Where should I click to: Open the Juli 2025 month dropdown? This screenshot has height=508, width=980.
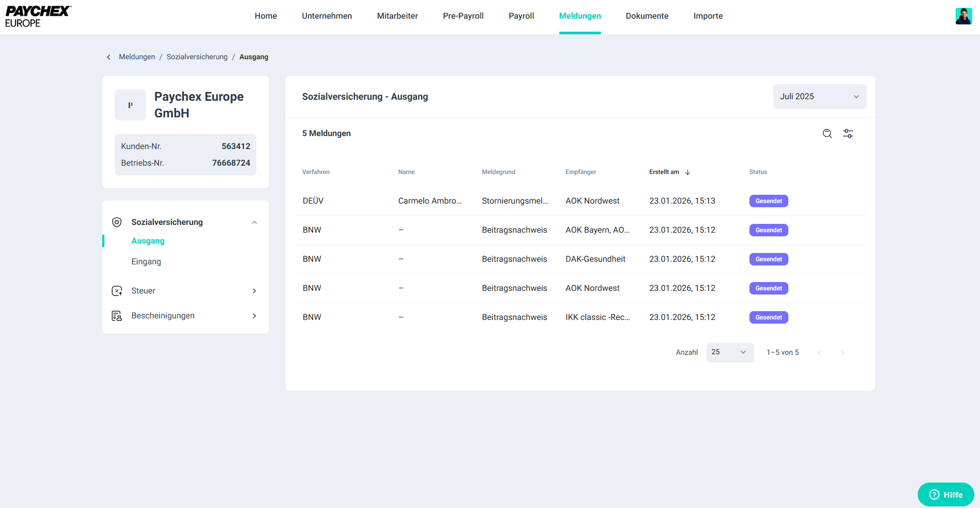point(819,97)
